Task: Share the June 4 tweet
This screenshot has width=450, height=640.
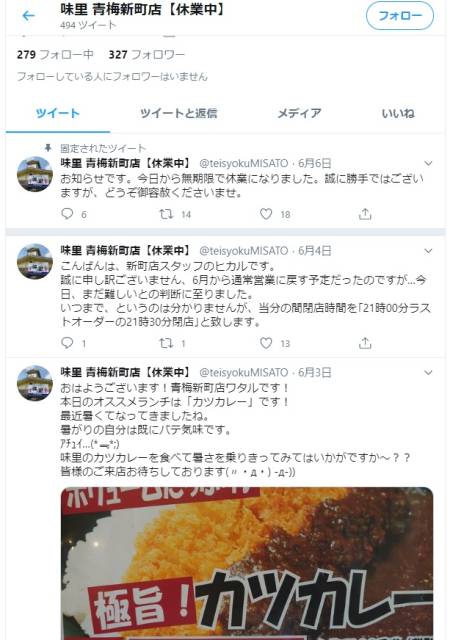Action: [x=365, y=343]
